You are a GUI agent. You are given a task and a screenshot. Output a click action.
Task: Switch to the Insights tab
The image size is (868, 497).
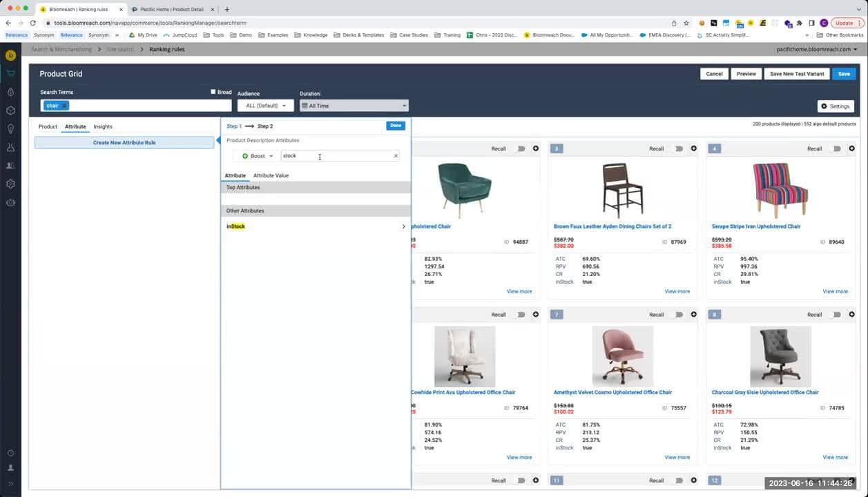(103, 127)
